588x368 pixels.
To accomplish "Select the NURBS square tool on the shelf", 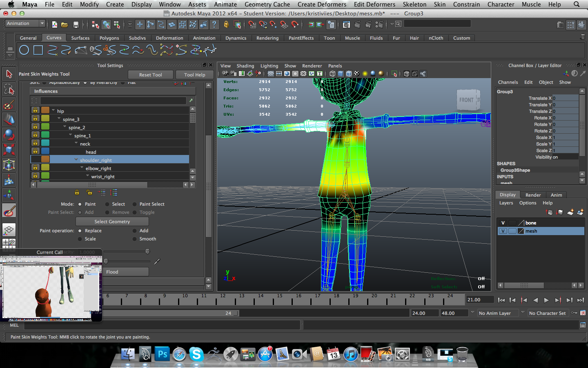I will tap(38, 50).
